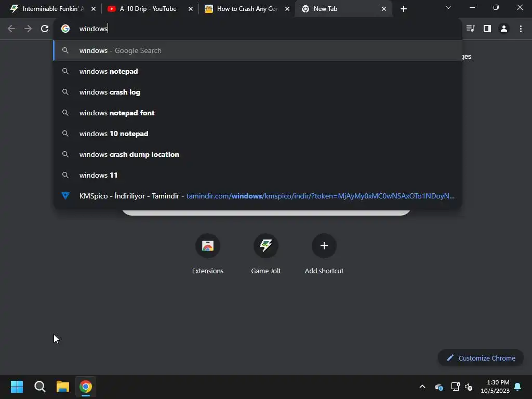Open the tab search chevron
The width and height of the screenshot is (532, 399).
click(448, 7)
